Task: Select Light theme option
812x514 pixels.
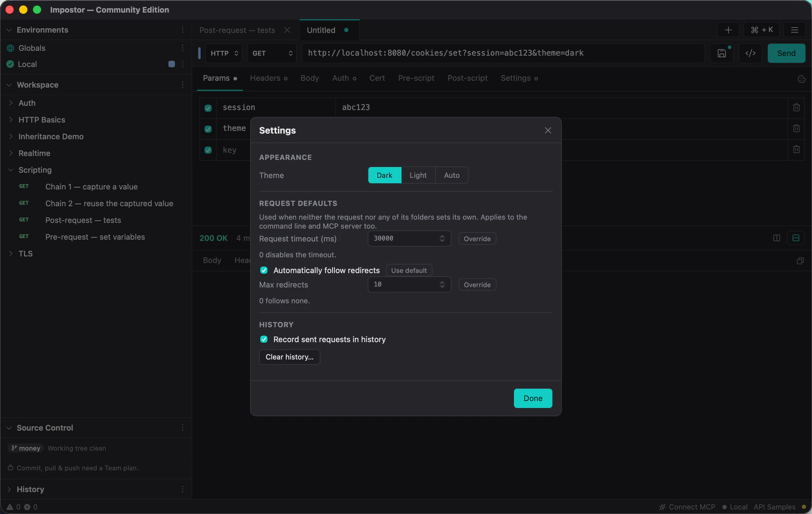Action: (418, 175)
